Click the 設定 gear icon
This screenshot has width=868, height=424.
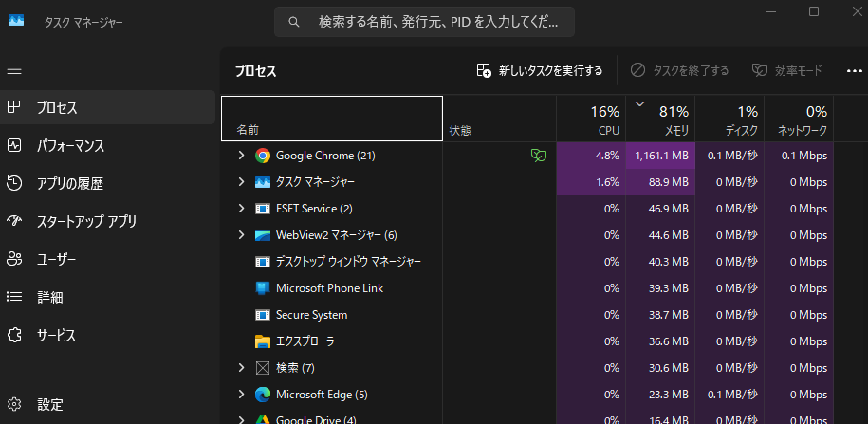14,405
